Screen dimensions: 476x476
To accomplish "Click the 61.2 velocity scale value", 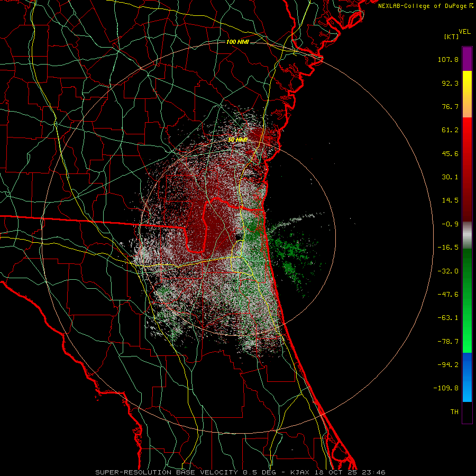I will point(450,130).
